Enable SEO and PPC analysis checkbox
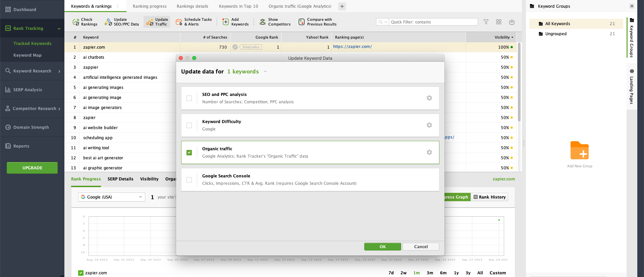 (189, 98)
